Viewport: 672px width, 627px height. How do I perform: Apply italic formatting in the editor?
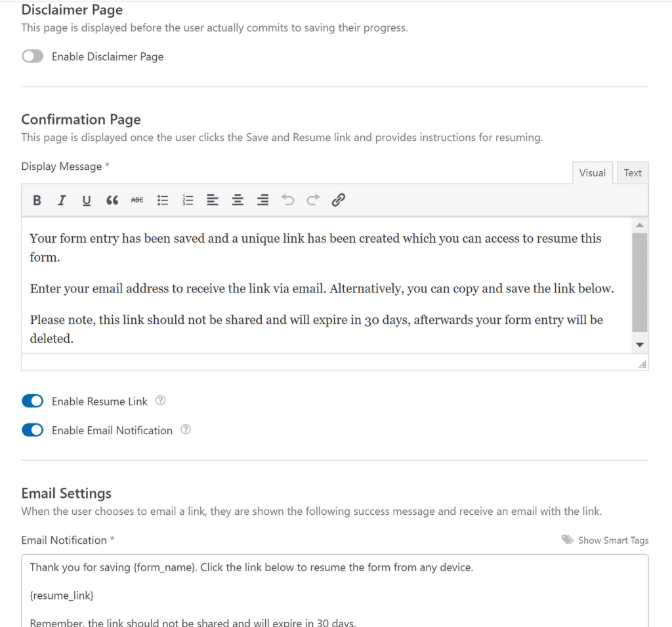point(62,200)
